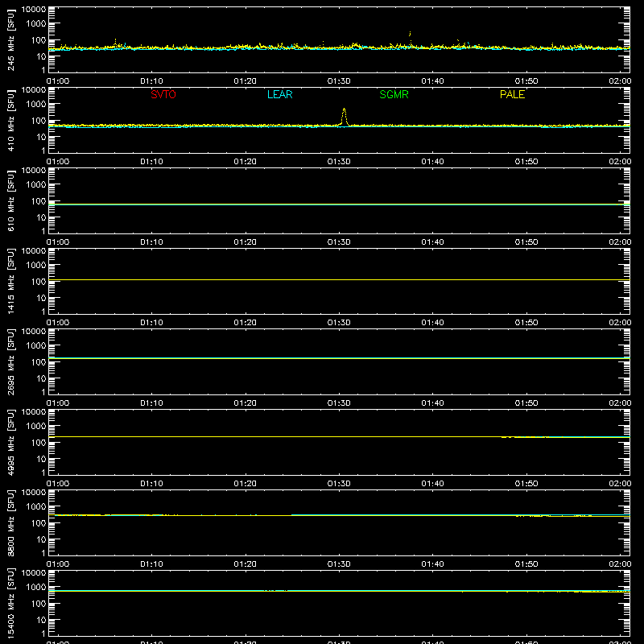The height and width of the screenshot is (644, 644).
Task: Click the 1000 y-axis label of 15400 MHz panel
Action: point(36,587)
